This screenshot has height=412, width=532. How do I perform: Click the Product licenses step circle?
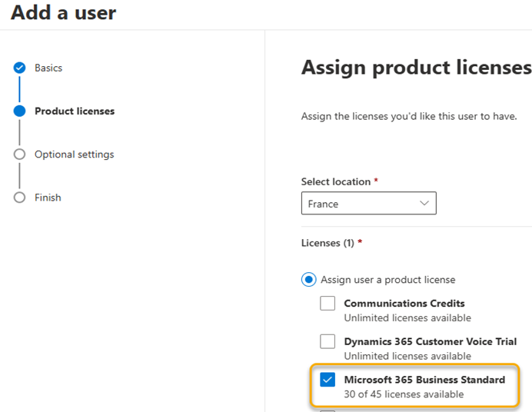[x=19, y=111]
